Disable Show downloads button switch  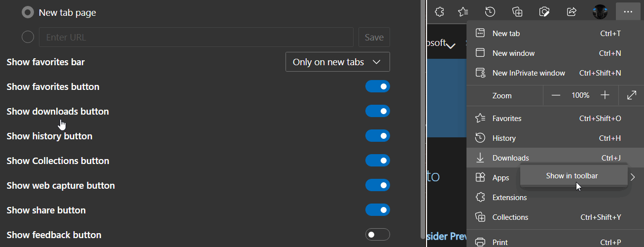(378, 111)
